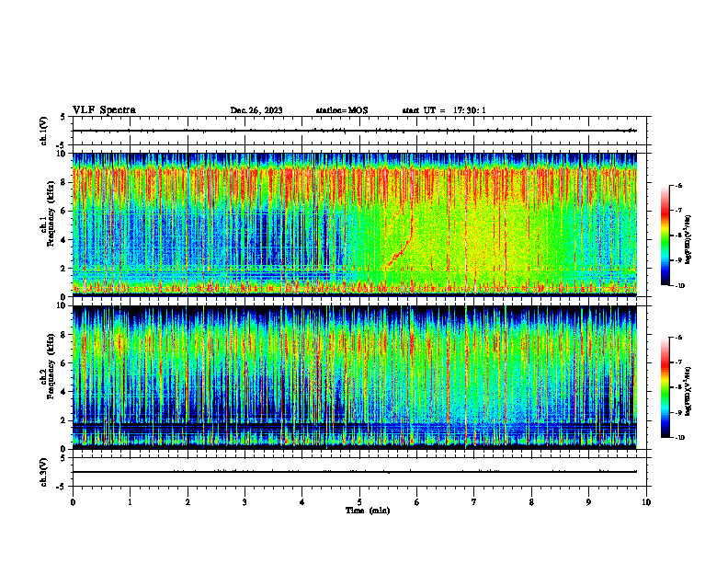Screen dimensions: 728x563
Task: Click time axis tick label "9"
Action: 588,502
